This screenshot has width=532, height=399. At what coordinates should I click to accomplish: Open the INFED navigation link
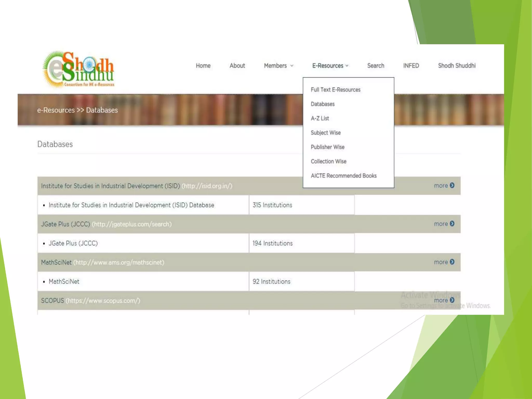[x=411, y=66]
